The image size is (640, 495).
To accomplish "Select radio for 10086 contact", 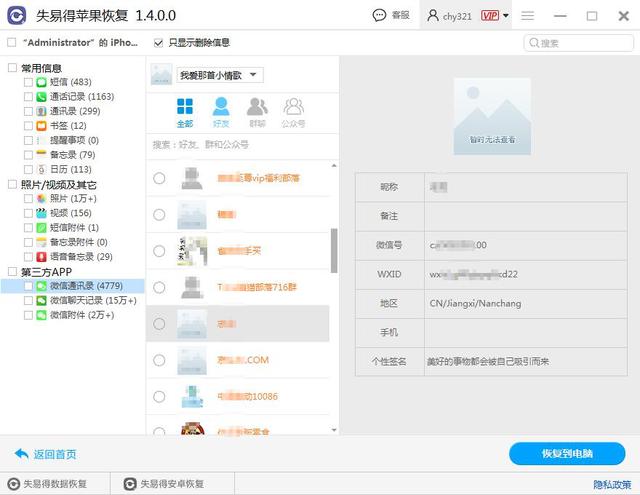I will [x=159, y=396].
